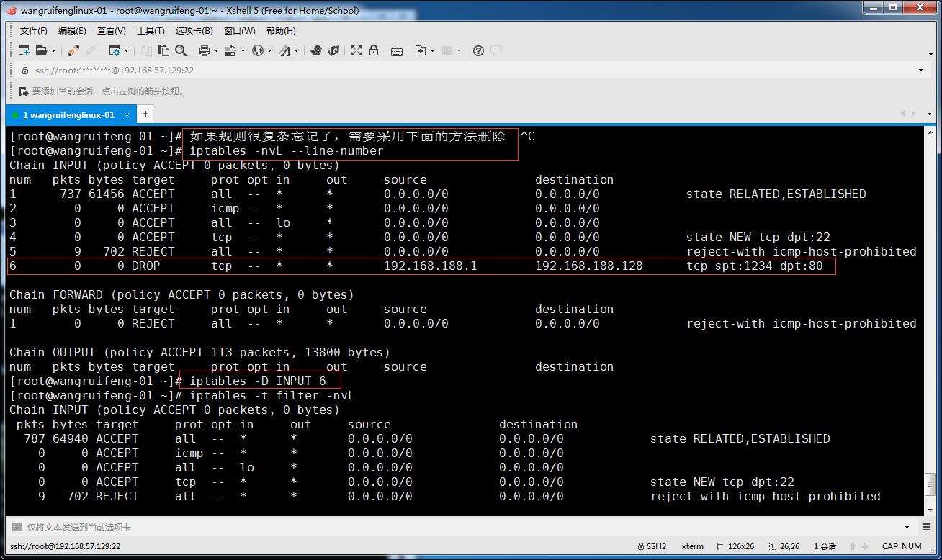Viewport: 942px width, 560px height.
Task: Click the Print icon
Action: click(205, 50)
